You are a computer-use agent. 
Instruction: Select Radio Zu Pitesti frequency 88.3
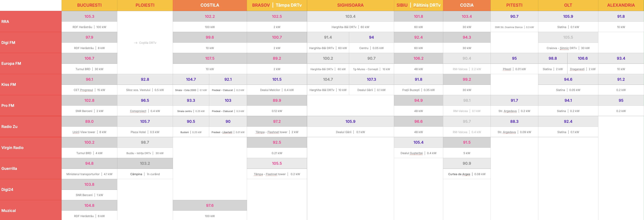point(514,121)
